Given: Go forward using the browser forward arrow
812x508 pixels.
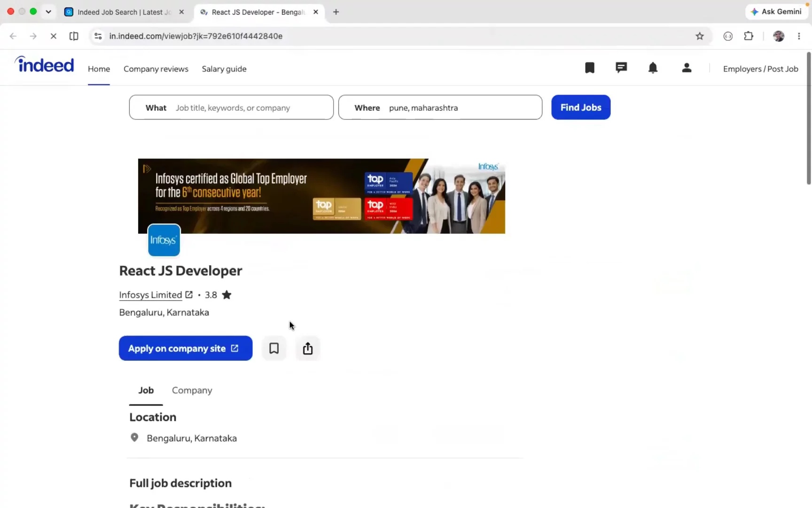Looking at the screenshot, I should 33,36.
